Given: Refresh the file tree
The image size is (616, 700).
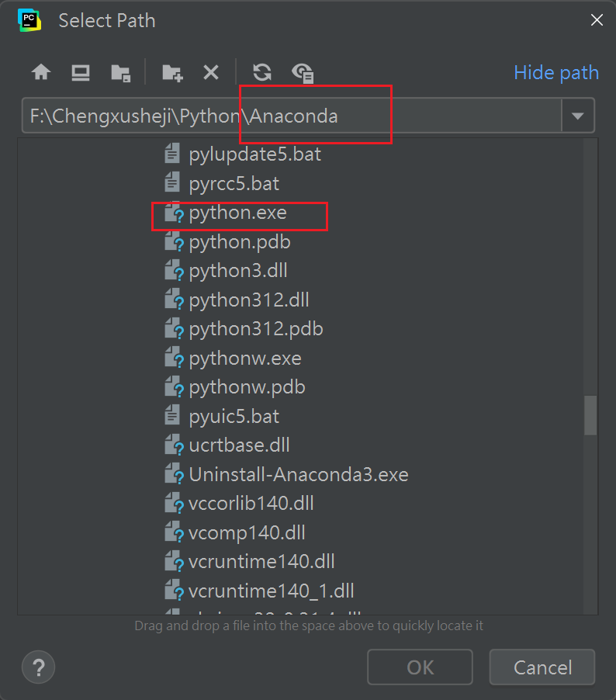Looking at the screenshot, I should (262, 72).
